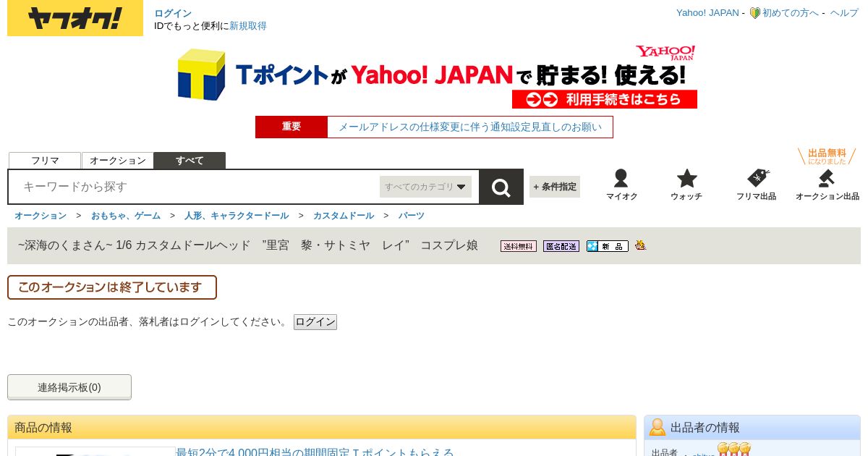This screenshot has height=456, width=868.
Task: Click the キーワードから探す search field
Action: click(195, 187)
